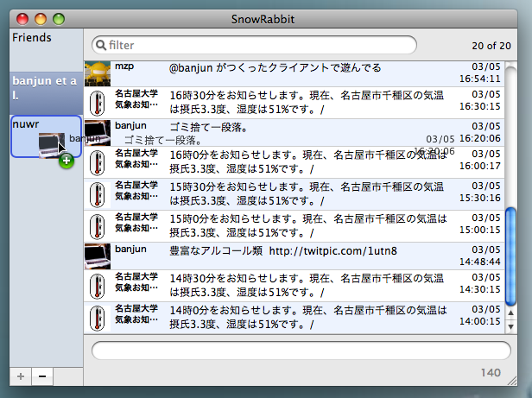Click the scroll up arrow
This screenshot has height=398, width=532.
pyautogui.click(x=510, y=313)
